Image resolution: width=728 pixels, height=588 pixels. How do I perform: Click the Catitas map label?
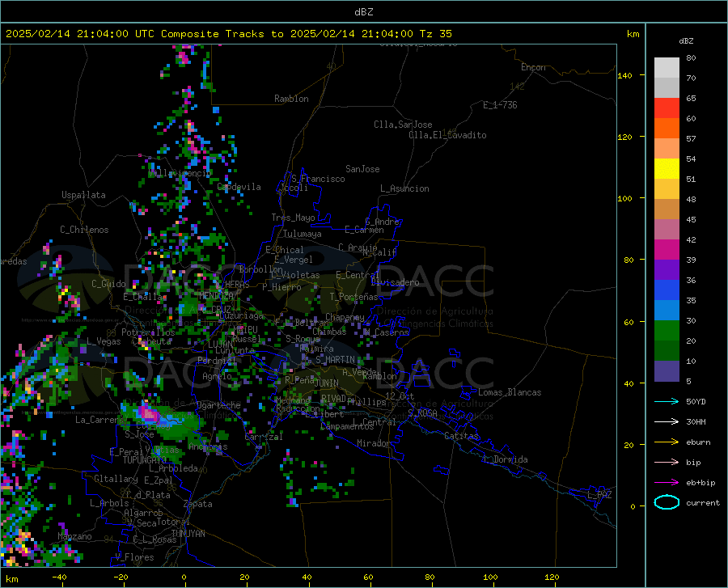(x=461, y=436)
